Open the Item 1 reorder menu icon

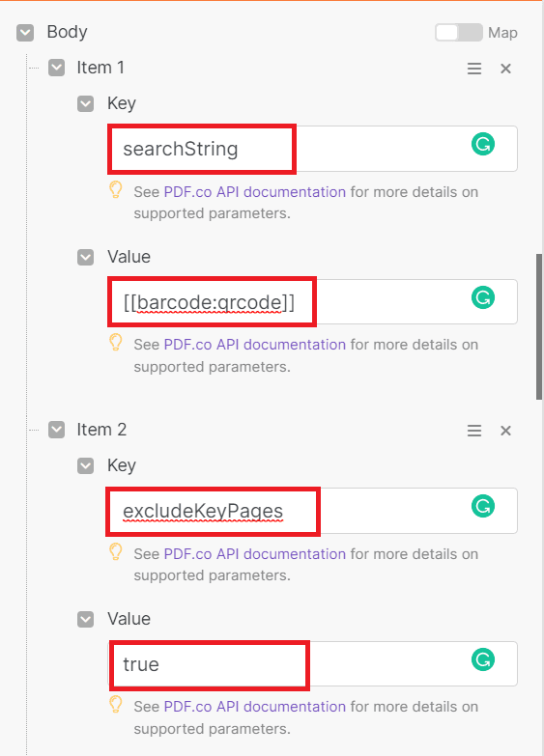point(474,69)
